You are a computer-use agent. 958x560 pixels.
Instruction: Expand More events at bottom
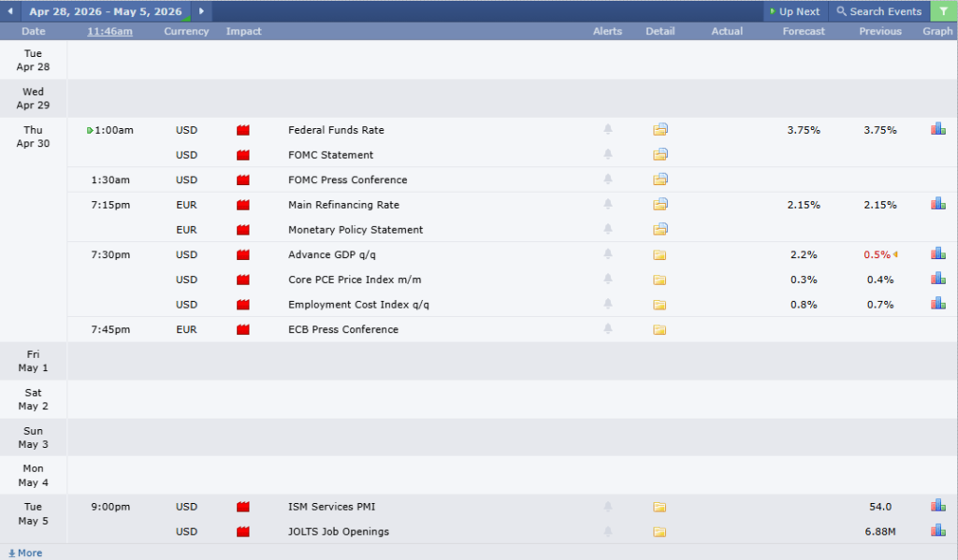pyautogui.click(x=25, y=553)
